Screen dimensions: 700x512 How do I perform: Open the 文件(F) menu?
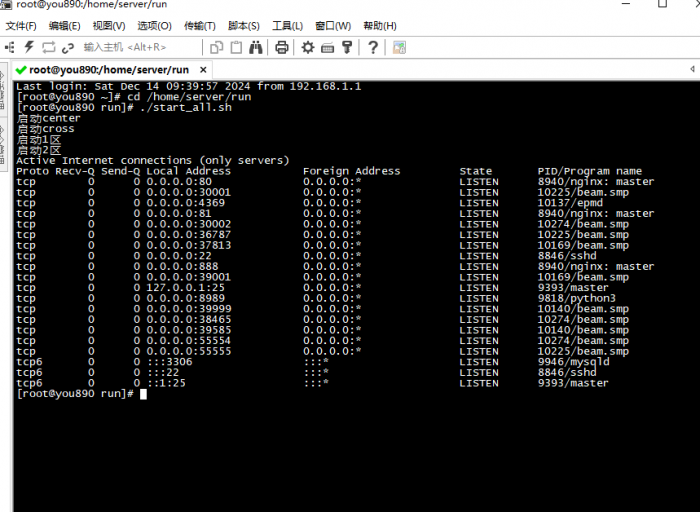coord(21,25)
